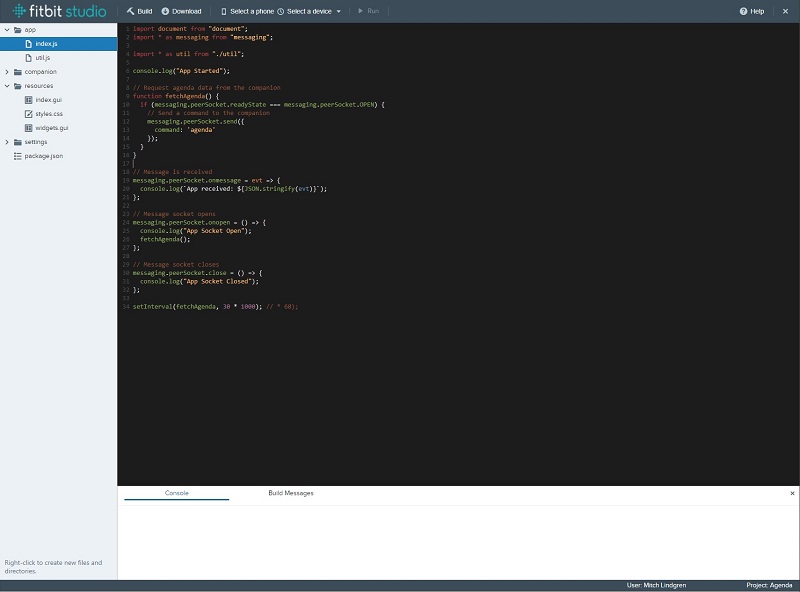Screen dimensions: 800x592
Task: Open styles.css in the file tree
Action: click(x=49, y=114)
